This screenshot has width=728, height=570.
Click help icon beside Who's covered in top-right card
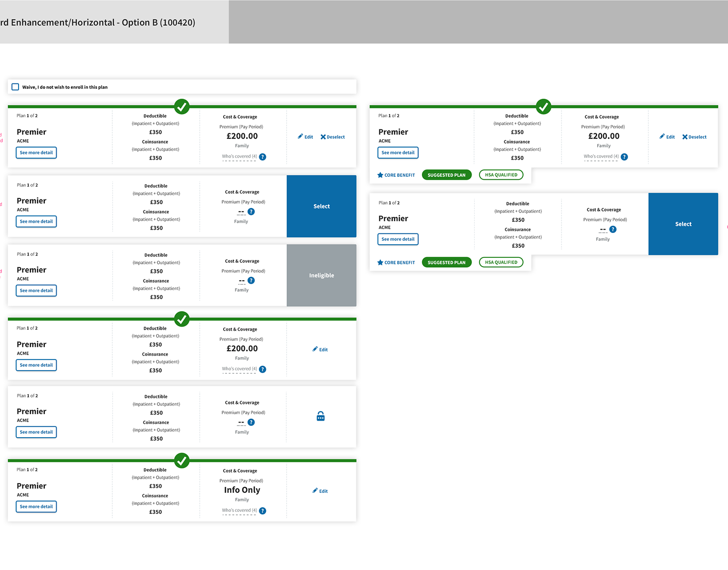624,157
